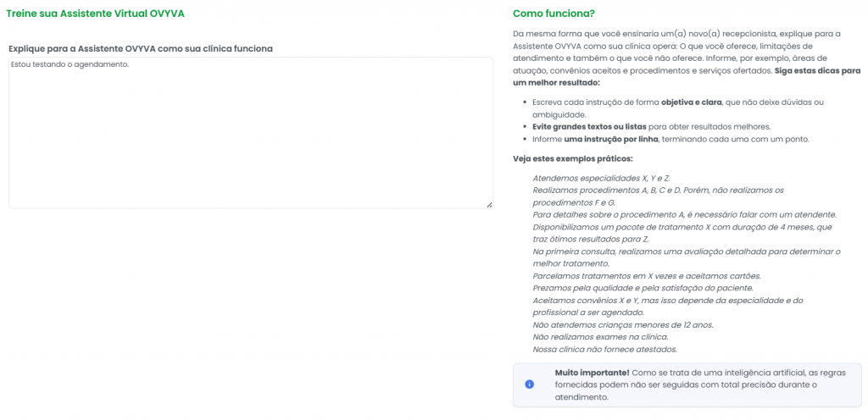Click example 'Atendemos especialidades X, Y e Z.'

pyautogui.click(x=601, y=178)
